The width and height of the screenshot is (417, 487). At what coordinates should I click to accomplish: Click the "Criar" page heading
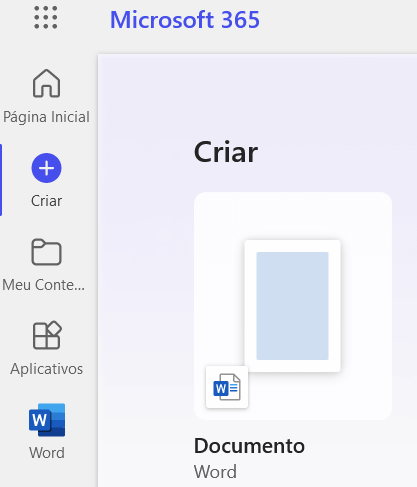[226, 152]
